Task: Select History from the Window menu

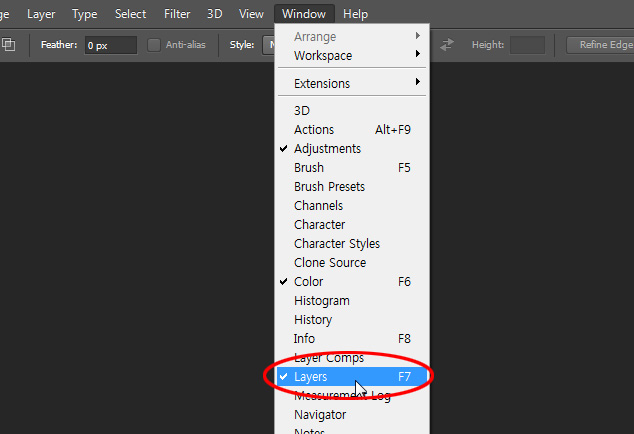Action: (x=312, y=319)
